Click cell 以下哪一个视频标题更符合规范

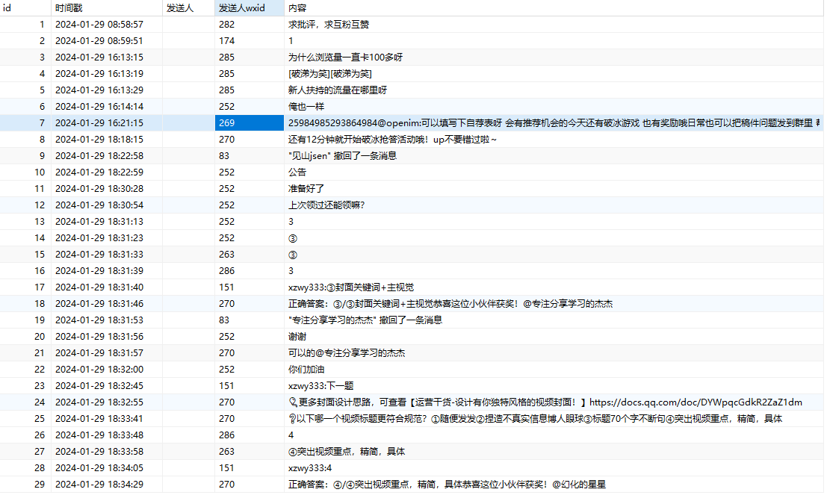pos(554,419)
